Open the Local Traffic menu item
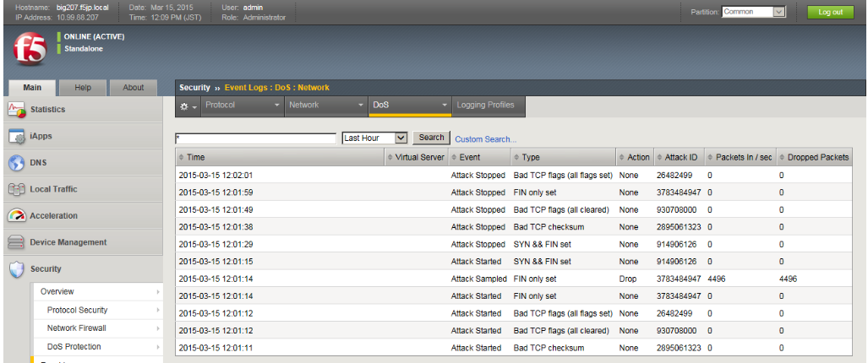This screenshot has height=363, width=868. [83, 189]
